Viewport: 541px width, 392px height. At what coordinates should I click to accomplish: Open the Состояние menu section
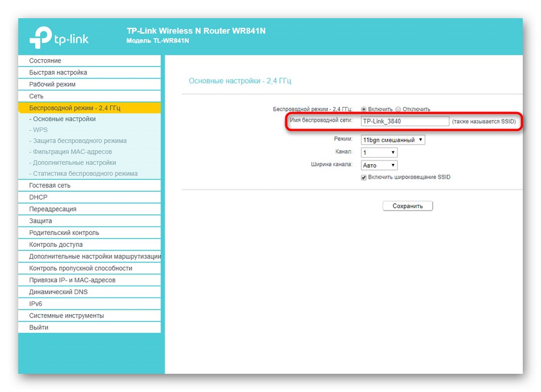coord(89,61)
